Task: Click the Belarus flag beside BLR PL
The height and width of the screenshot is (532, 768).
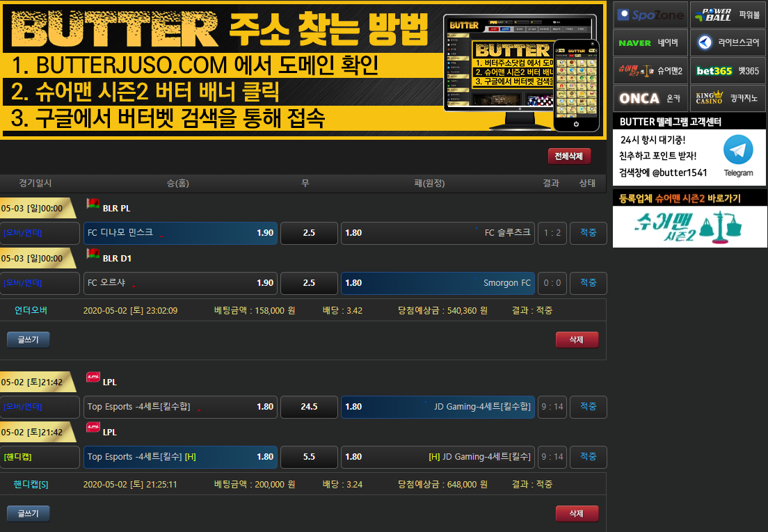Action: pyautogui.click(x=93, y=204)
